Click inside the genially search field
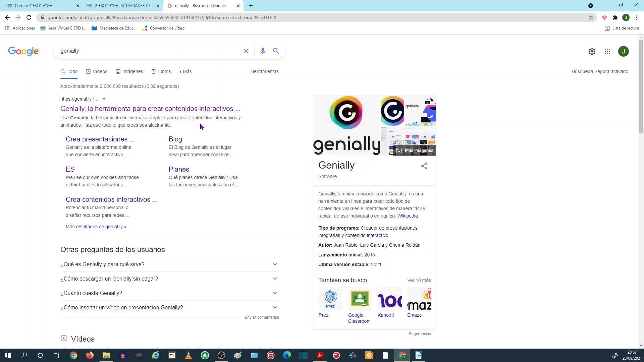The width and height of the screenshot is (644, 362). tap(148, 51)
